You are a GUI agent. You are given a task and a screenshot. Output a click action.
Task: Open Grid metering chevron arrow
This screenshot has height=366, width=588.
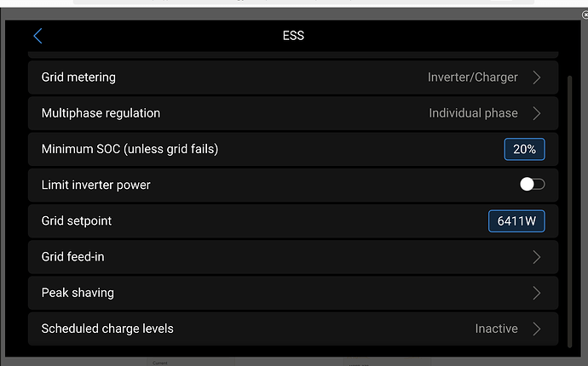pos(537,77)
